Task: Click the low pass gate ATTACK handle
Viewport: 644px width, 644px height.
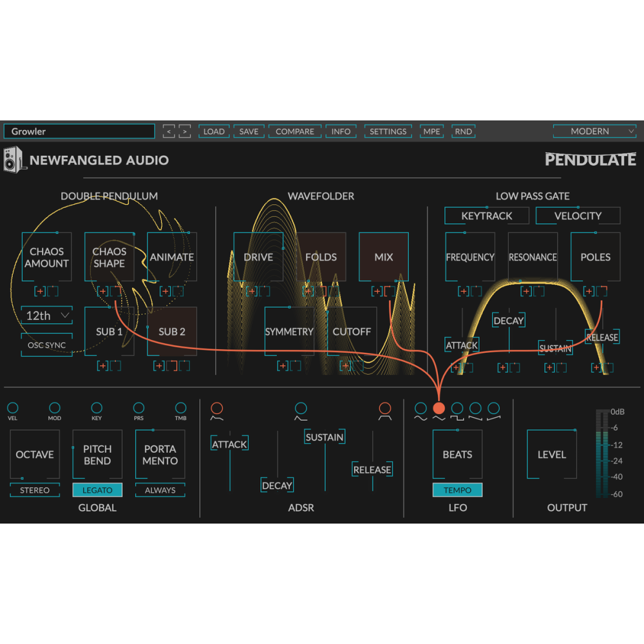Action: coord(462,345)
